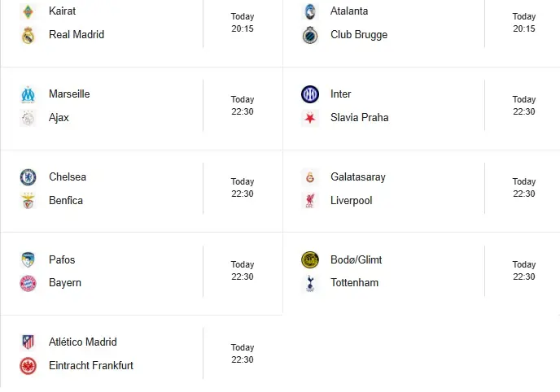560x392 pixels.
Task: Click the Inter club crest
Action: (310, 94)
